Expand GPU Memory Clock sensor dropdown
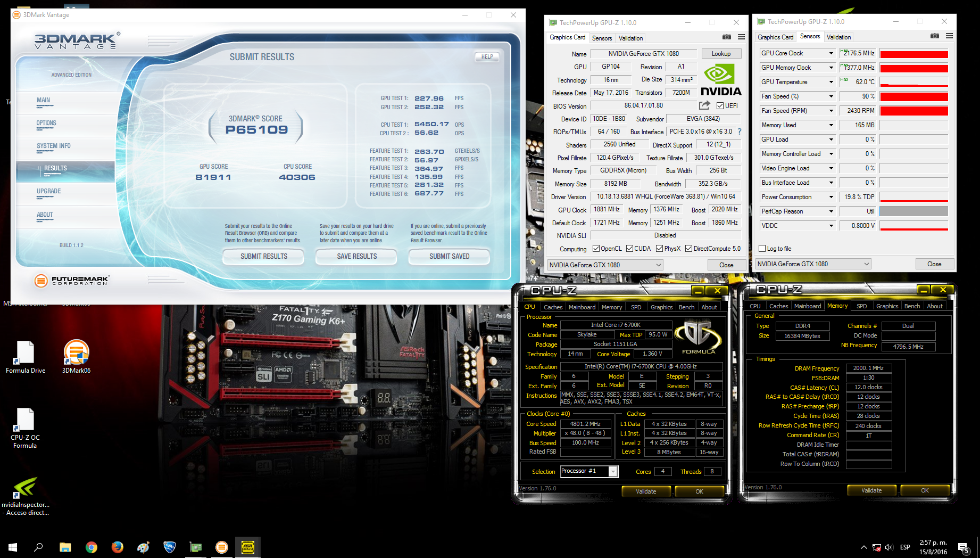 831,68
